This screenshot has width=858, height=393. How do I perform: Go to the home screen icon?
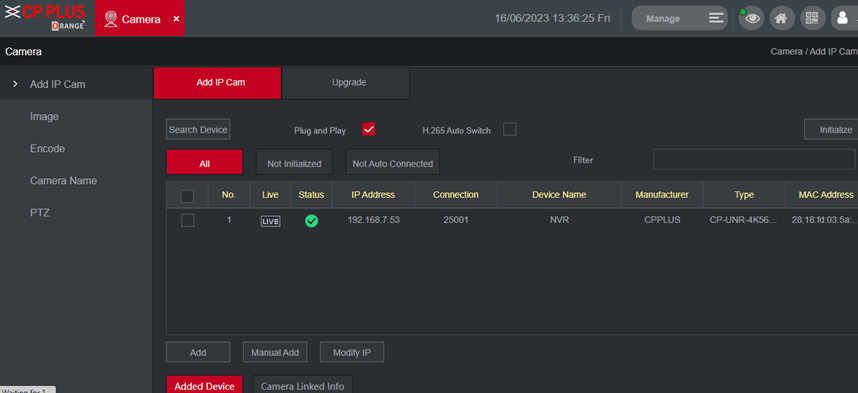(782, 18)
